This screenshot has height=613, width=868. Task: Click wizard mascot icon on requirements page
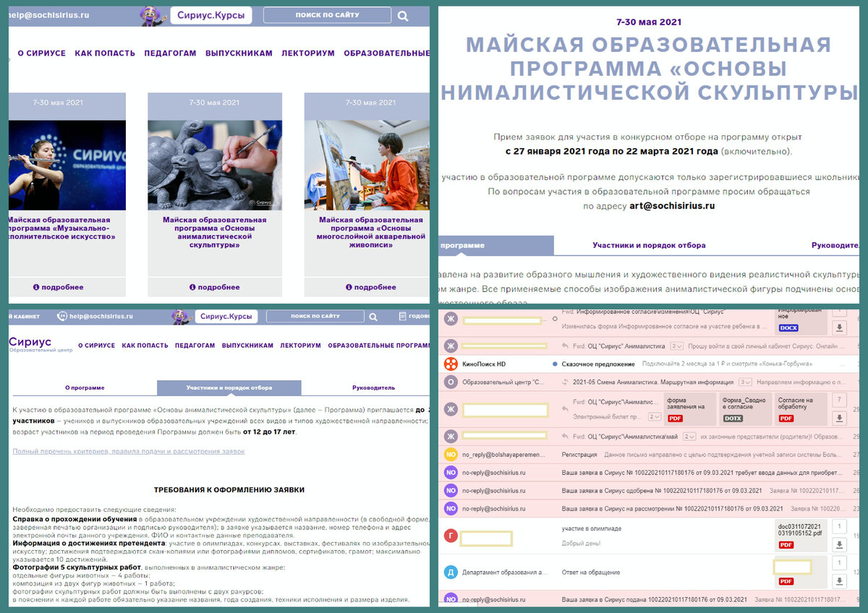pos(181,317)
